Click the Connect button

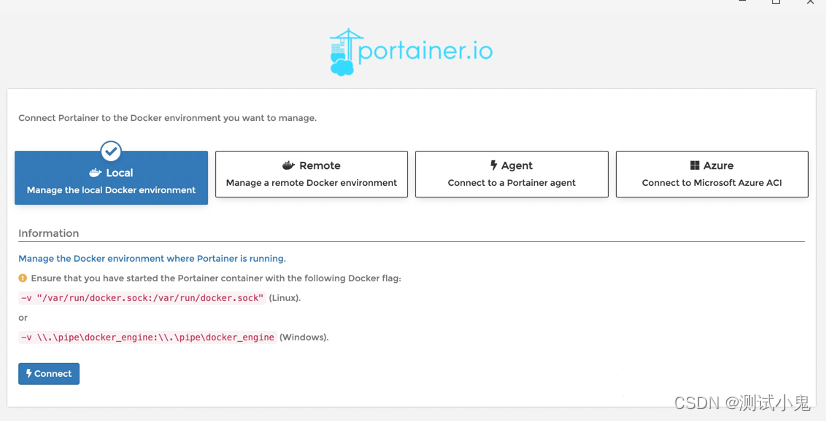[x=49, y=374]
